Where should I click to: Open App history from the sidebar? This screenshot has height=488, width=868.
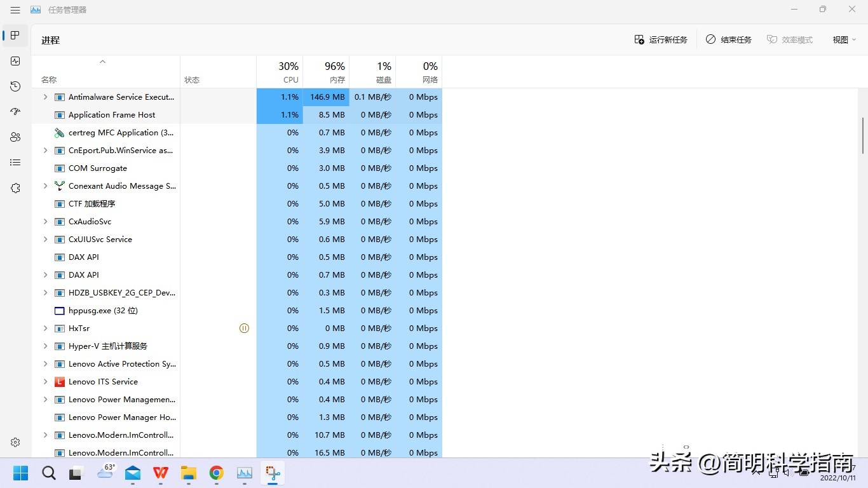tap(15, 86)
